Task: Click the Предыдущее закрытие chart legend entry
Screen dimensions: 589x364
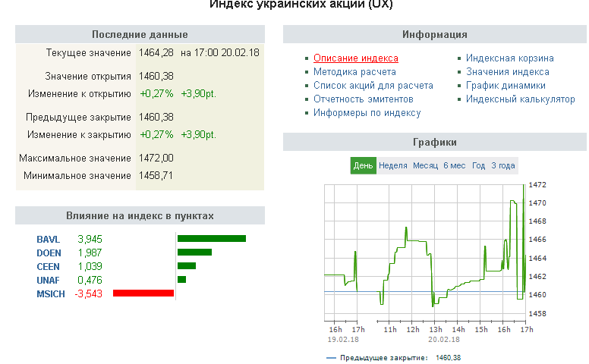Action: tap(394, 358)
